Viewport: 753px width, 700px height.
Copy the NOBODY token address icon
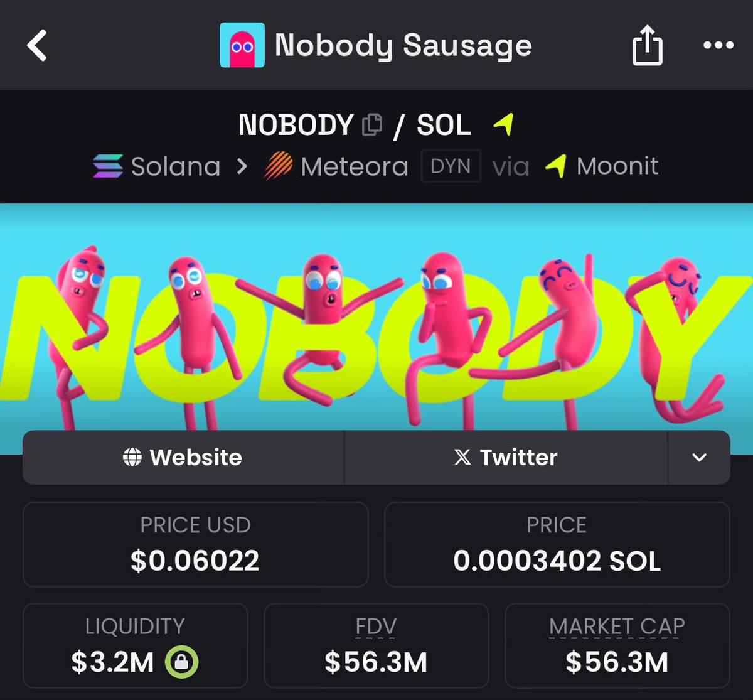tap(372, 124)
